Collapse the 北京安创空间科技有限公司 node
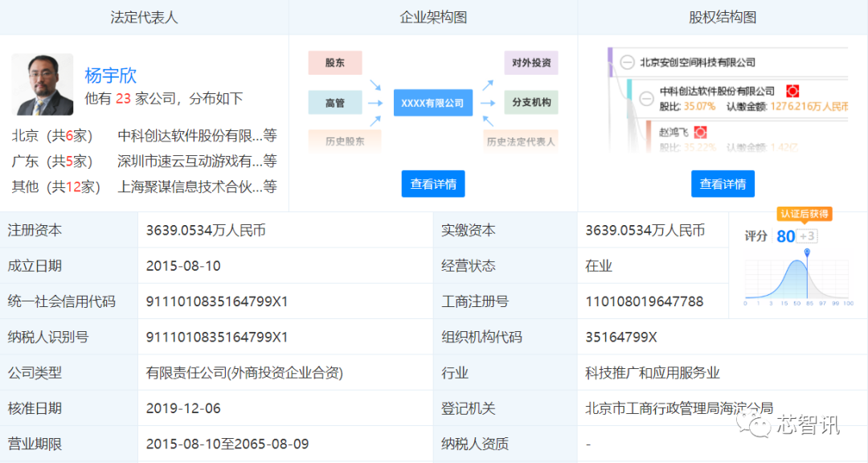The height and width of the screenshot is (463, 868). (627, 62)
